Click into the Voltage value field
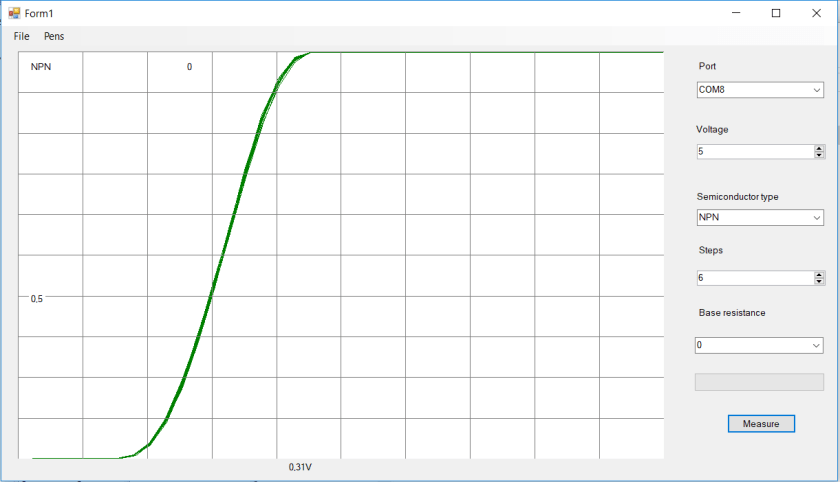Image resolution: width=840 pixels, height=482 pixels. click(755, 152)
